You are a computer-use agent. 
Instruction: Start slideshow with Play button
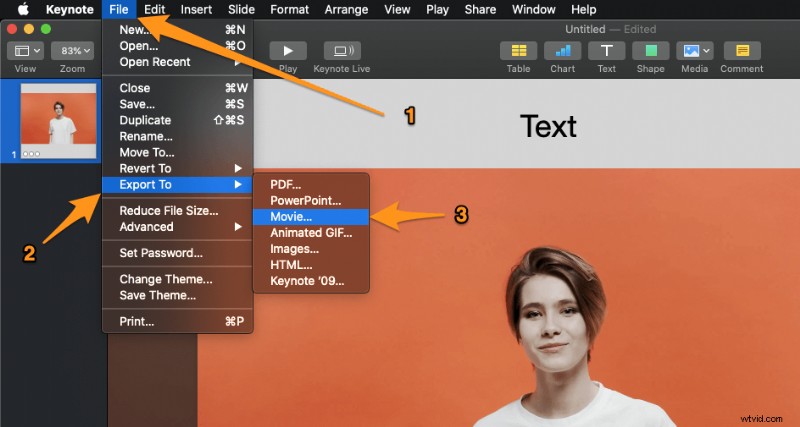click(288, 51)
